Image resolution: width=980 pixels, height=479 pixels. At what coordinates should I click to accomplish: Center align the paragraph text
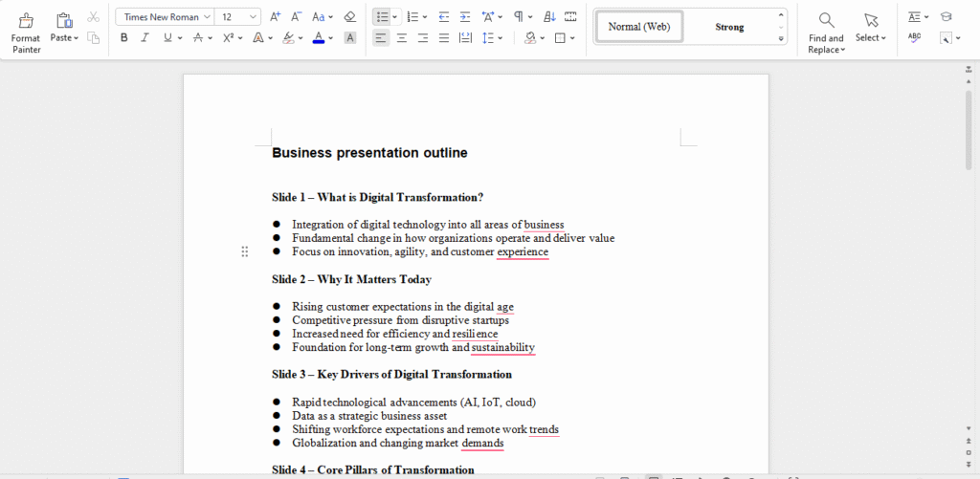click(402, 38)
